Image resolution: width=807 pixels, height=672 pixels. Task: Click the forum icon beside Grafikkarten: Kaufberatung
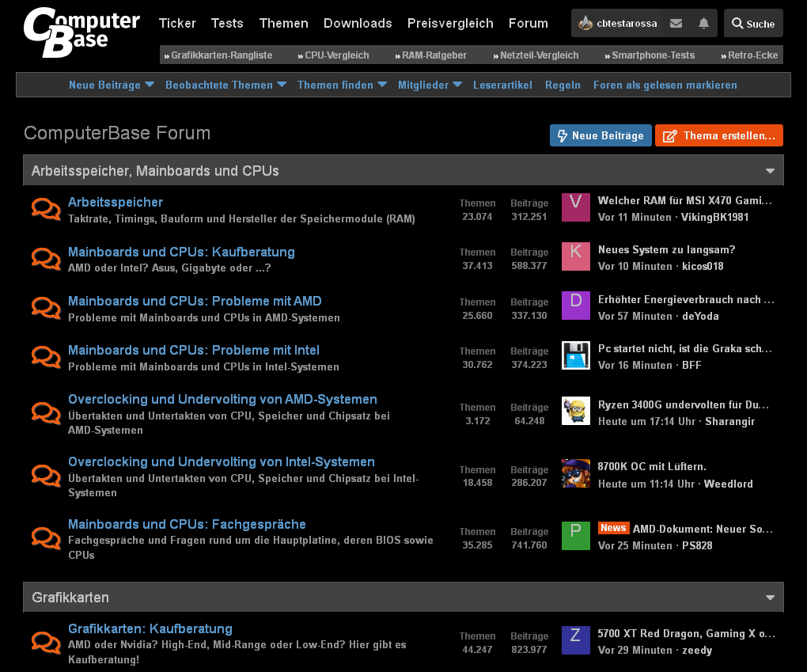pos(46,643)
